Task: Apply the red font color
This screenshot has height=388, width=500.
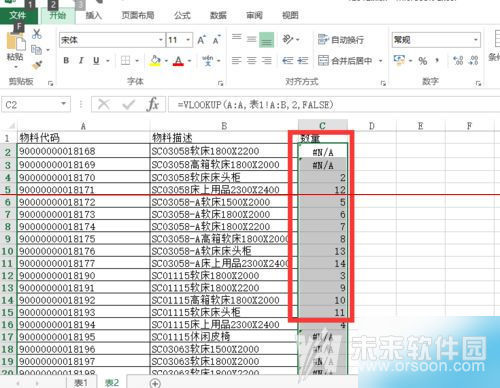Action: 178,61
